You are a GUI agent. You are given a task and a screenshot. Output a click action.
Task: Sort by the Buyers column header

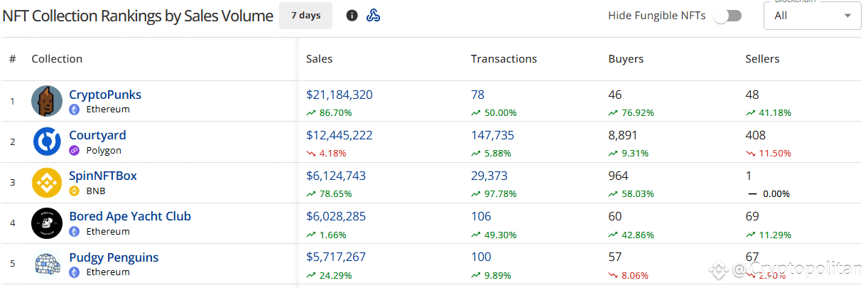(626, 59)
